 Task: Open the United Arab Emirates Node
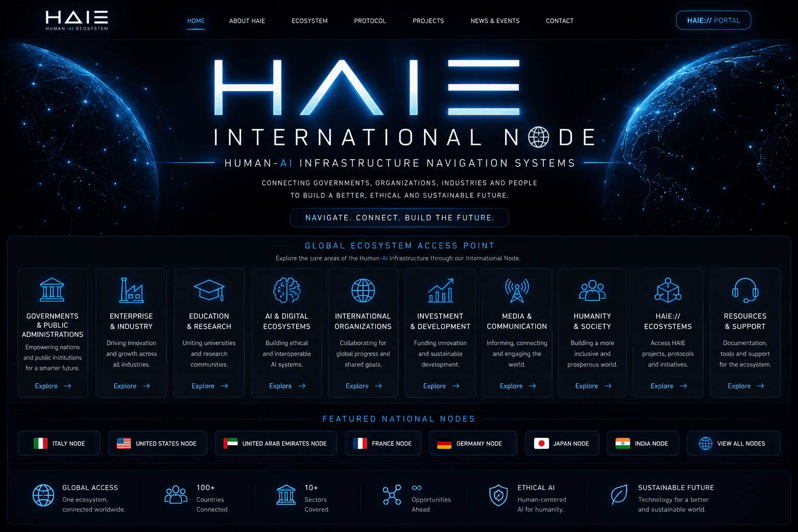(276, 443)
